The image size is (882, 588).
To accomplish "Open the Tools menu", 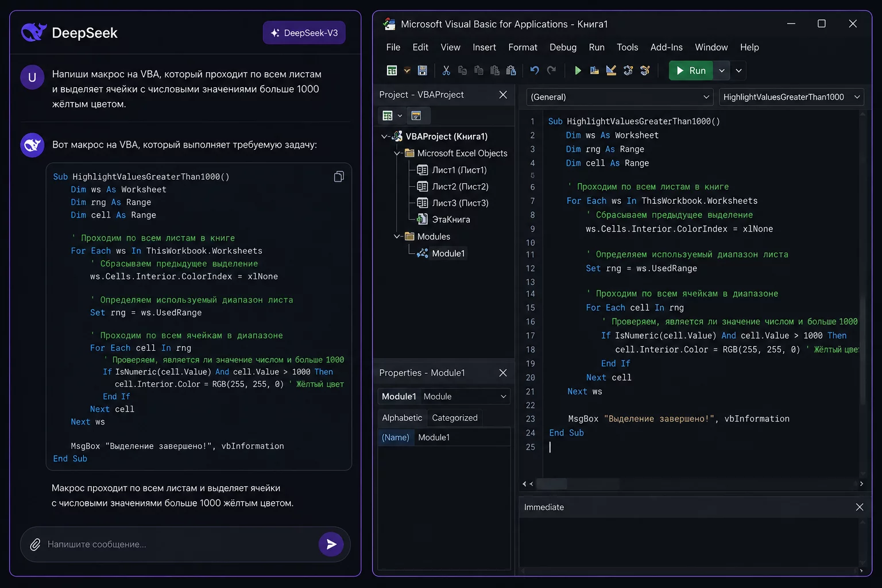I will (628, 48).
